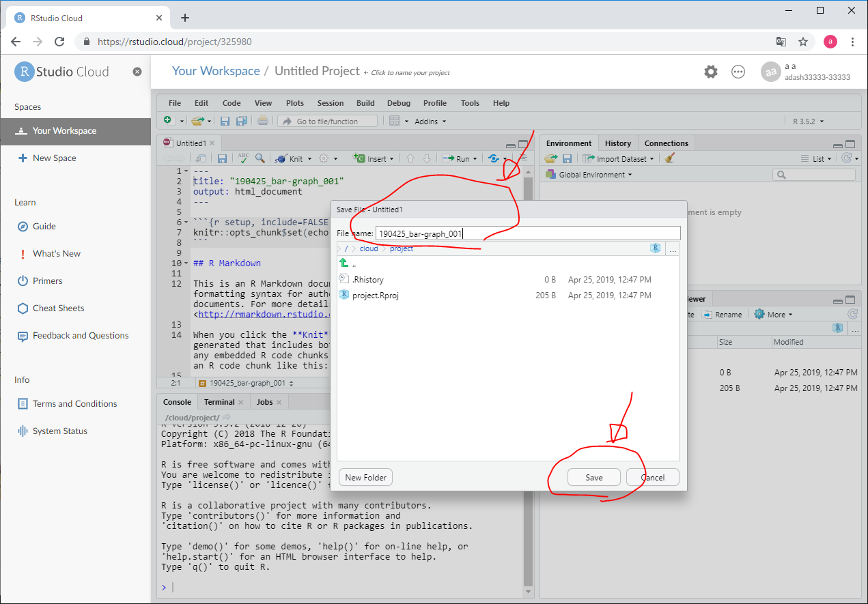
Task: Click the save all documents icon
Action: (x=241, y=121)
